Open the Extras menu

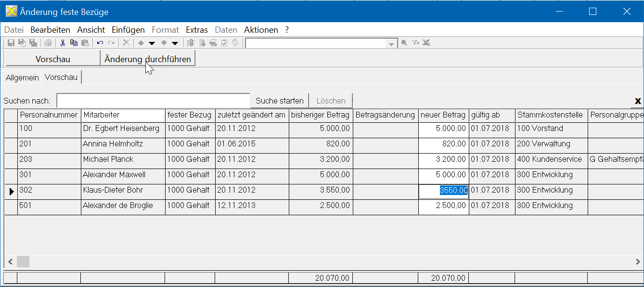[197, 30]
